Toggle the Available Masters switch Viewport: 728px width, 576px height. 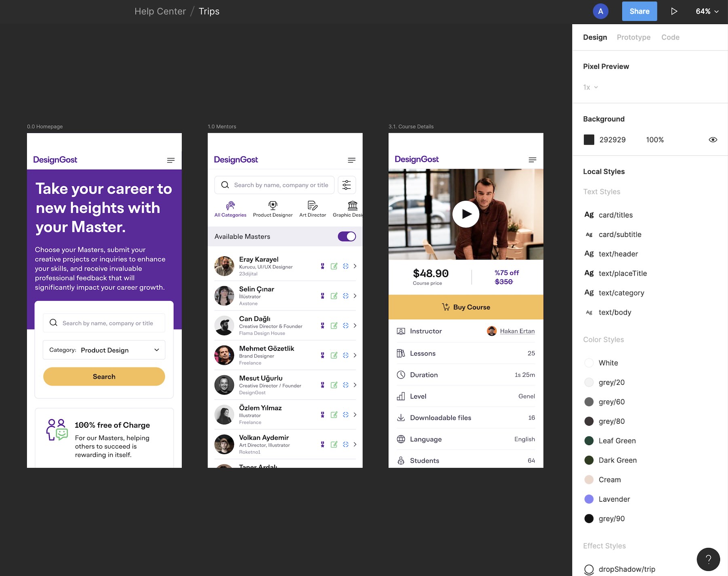pos(347,236)
